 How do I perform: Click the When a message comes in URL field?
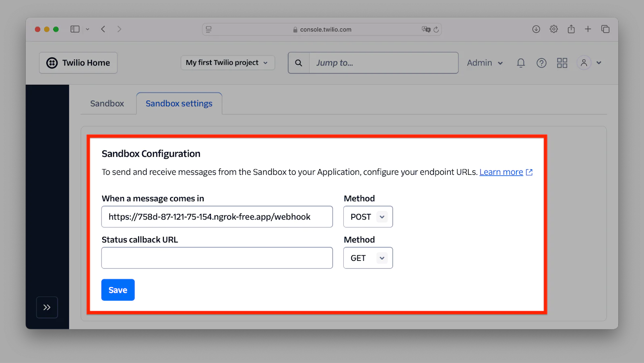coord(217,217)
